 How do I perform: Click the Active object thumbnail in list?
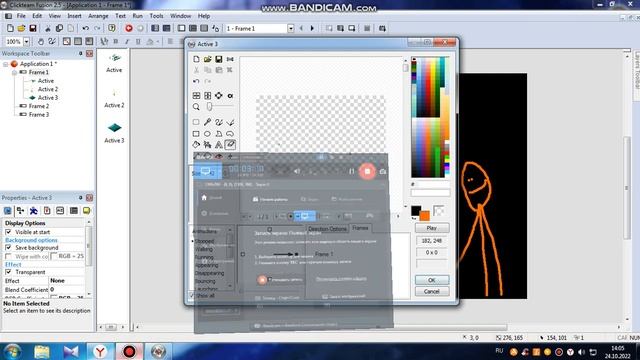114,58
